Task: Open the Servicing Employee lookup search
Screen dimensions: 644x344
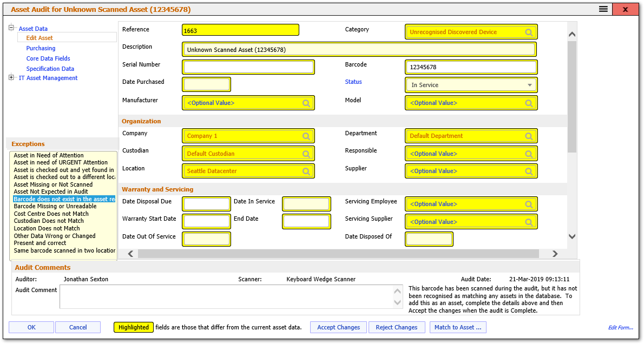Action: coord(529,204)
